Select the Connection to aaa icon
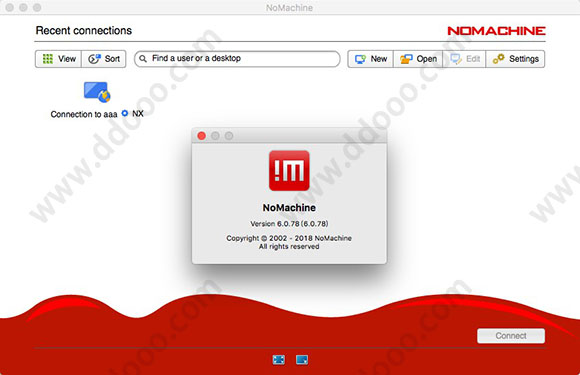 click(x=97, y=92)
